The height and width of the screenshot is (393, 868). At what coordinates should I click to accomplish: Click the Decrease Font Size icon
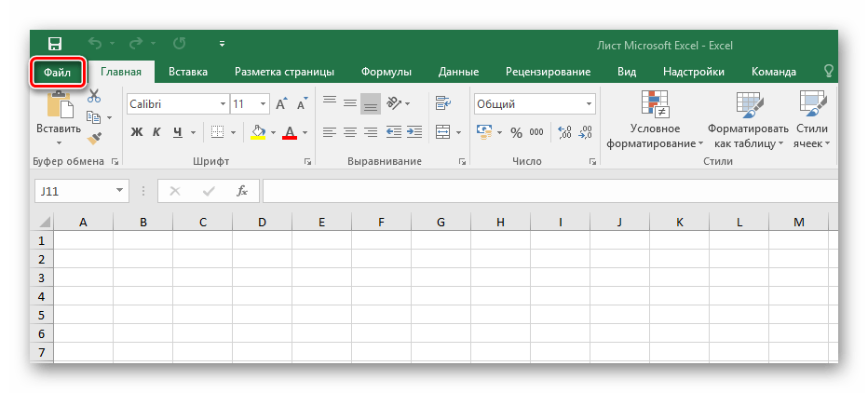(x=303, y=104)
